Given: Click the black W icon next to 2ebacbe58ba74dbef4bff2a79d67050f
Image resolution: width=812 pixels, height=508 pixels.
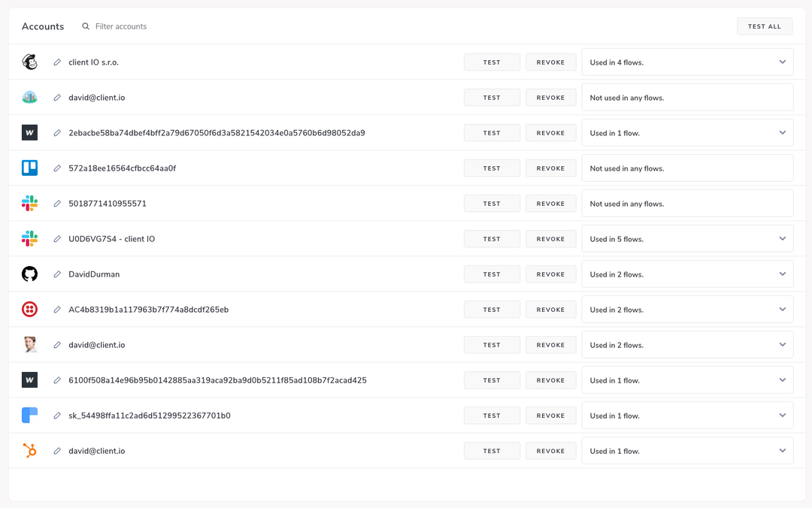Looking at the screenshot, I should click(29, 132).
